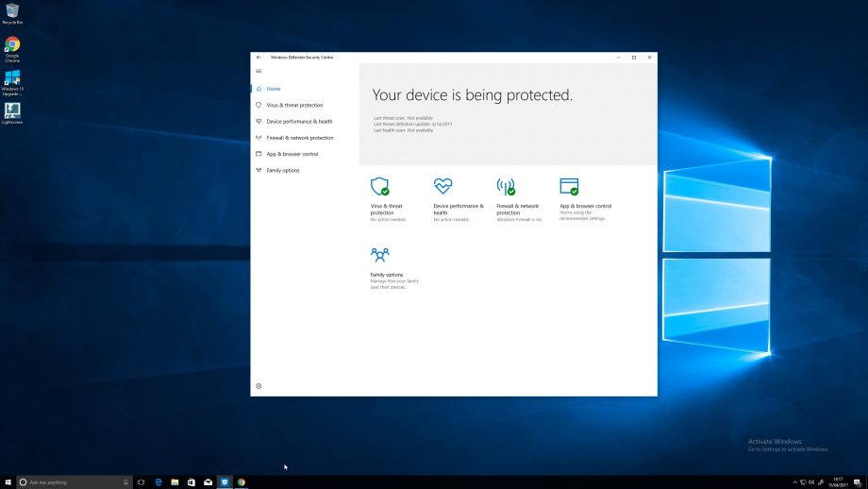Open the Store from the taskbar
This screenshot has height=489, width=868.
tap(192, 482)
